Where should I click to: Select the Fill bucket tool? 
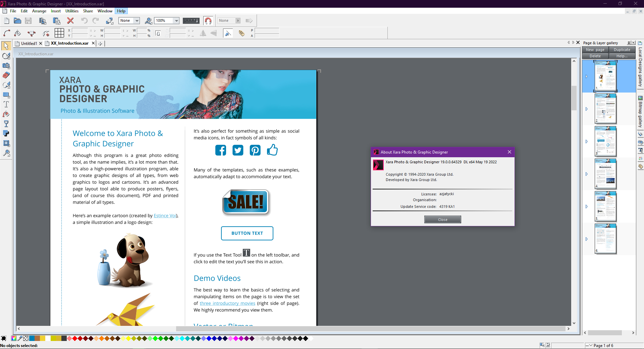coord(6,114)
